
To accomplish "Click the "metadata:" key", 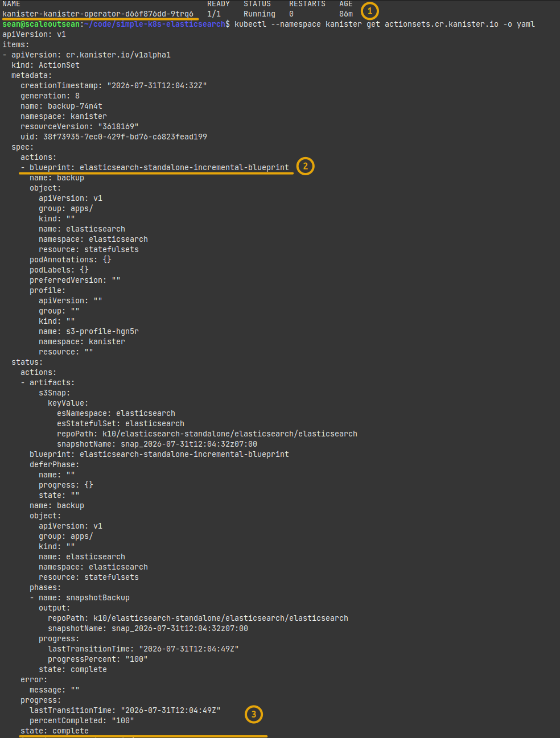I will [32, 75].
